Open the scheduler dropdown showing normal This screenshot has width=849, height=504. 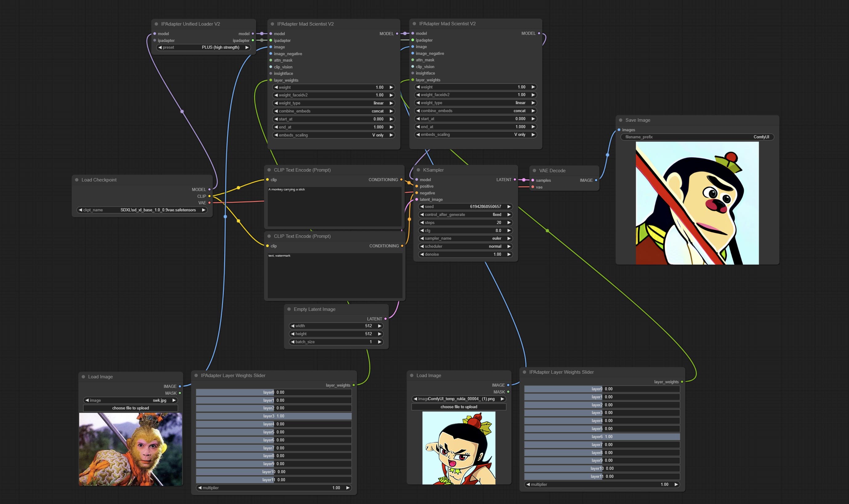coord(465,246)
